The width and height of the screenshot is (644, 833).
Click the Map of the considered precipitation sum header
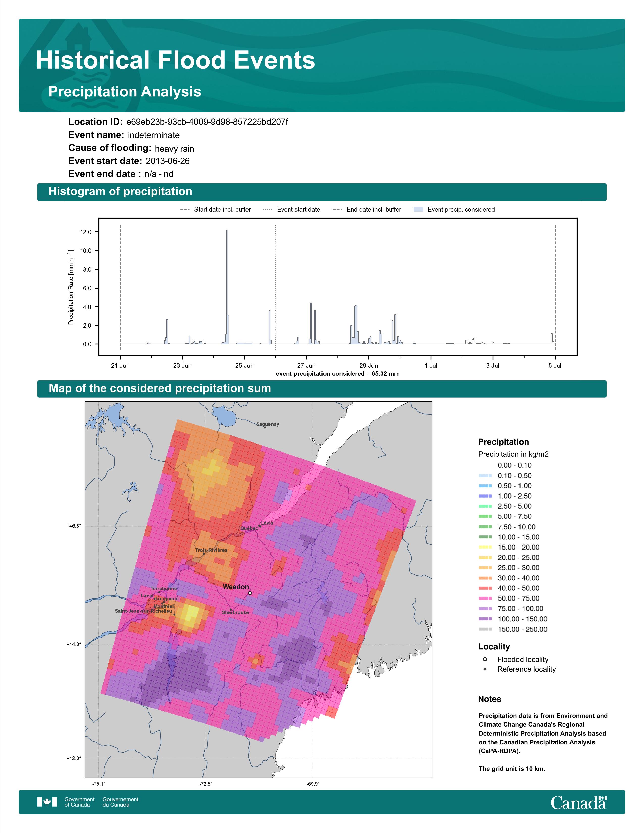[160, 388]
